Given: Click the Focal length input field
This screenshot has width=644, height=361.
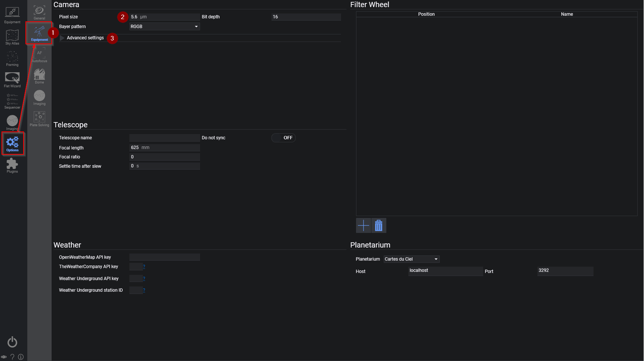Looking at the screenshot, I should pos(165,148).
